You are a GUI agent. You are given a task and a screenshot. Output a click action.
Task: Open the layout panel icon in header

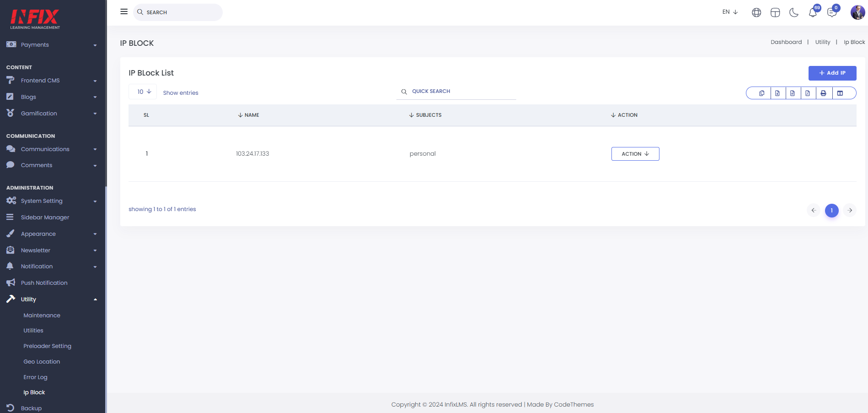click(775, 12)
